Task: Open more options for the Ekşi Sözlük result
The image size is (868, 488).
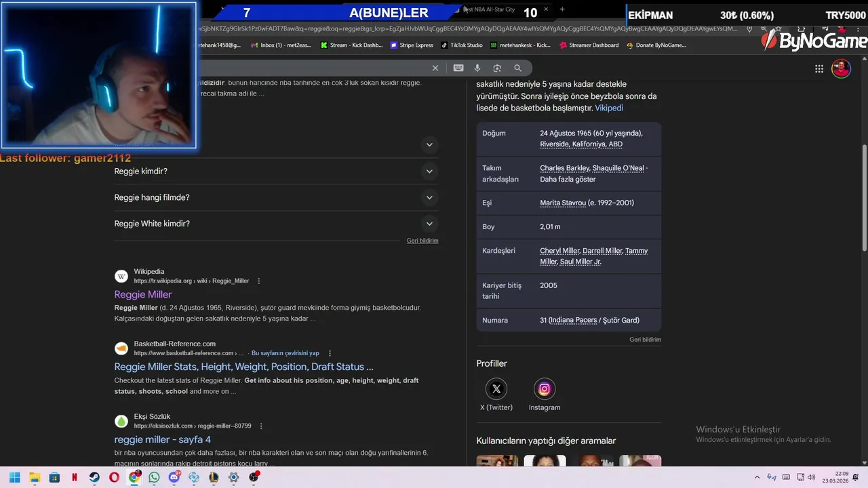Action: click(261, 426)
